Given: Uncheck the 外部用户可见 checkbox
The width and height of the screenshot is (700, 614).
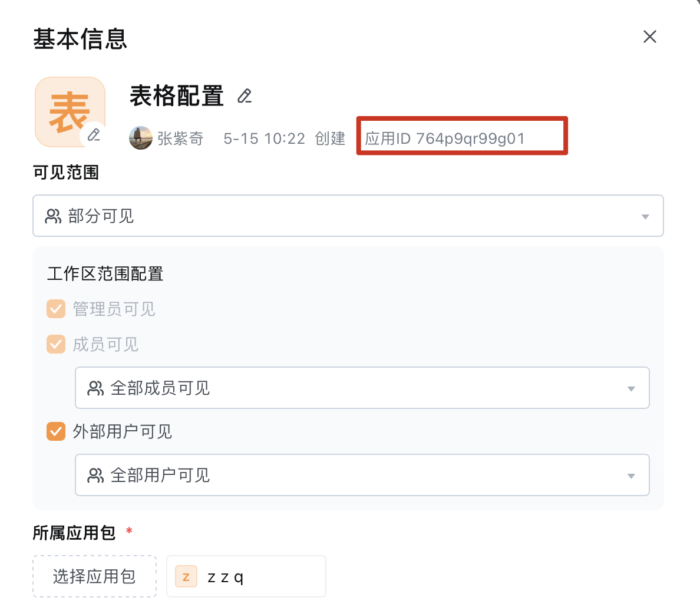Looking at the screenshot, I should point(56,431).
